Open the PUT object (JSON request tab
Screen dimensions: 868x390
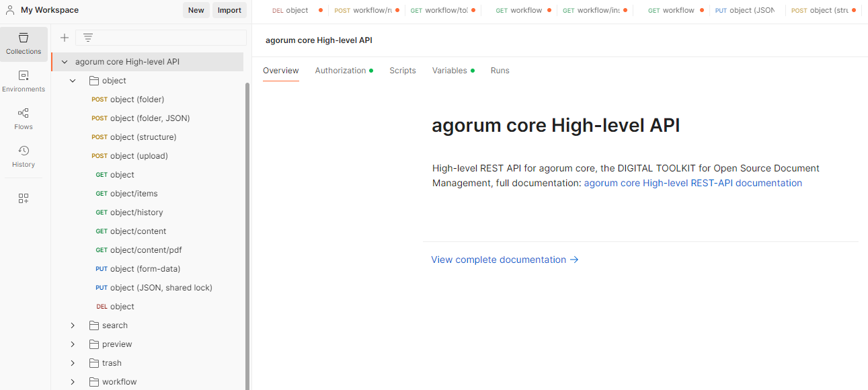point(744,11)
